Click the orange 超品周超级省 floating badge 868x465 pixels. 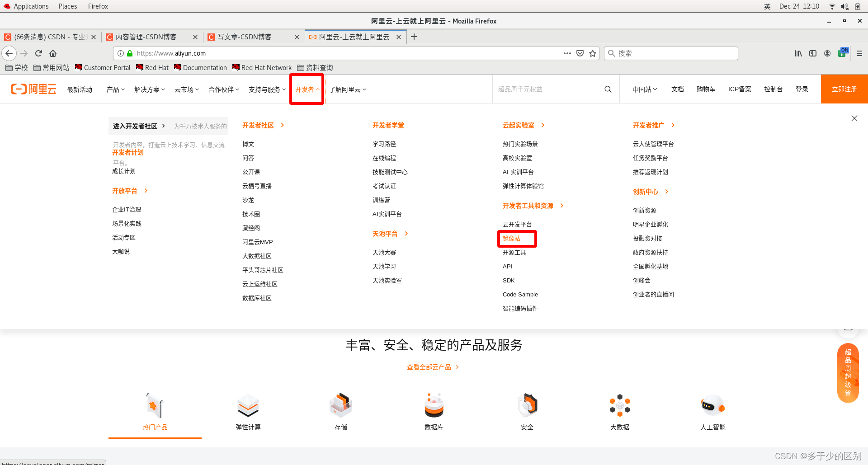[x=848, y=372]
